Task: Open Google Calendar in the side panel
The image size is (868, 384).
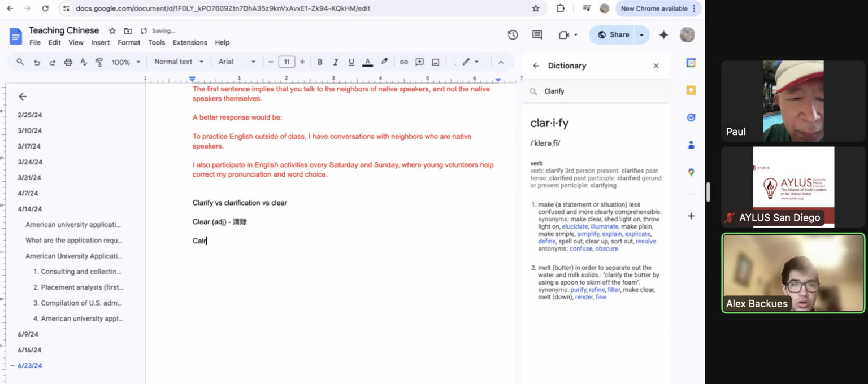Action: pyautogui.click(x=691, y=63)
